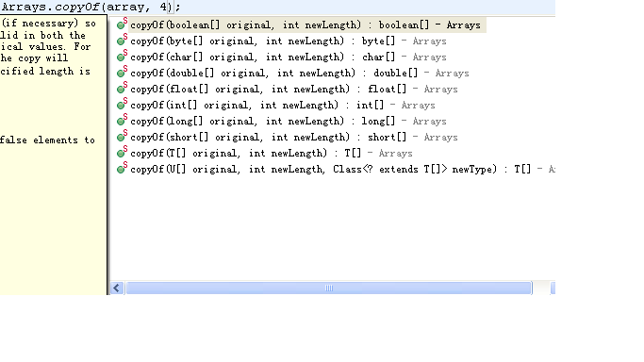
Task: Click the method icon for copyOf(char[])
Action: (122, 57)
